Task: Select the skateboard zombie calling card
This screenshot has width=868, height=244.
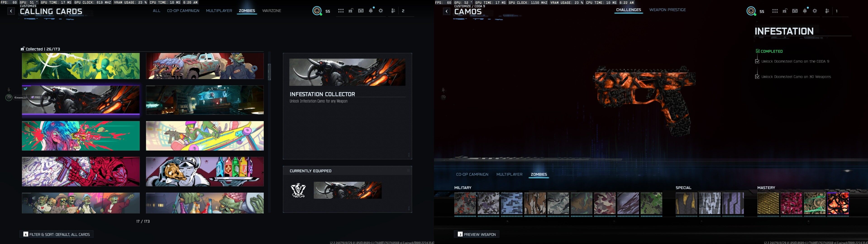Action: [205, 136]
